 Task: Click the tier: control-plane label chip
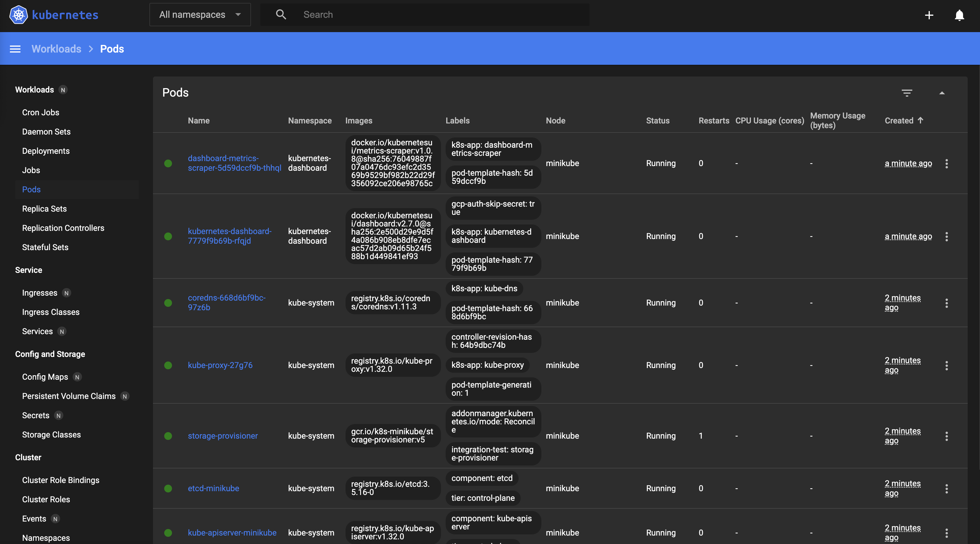[x=483, y=498]
